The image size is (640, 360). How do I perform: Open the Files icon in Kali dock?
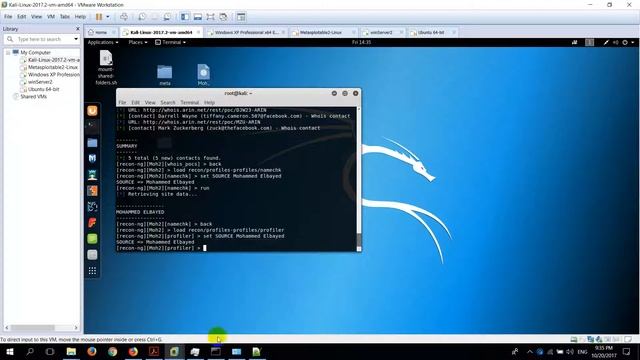92,142
